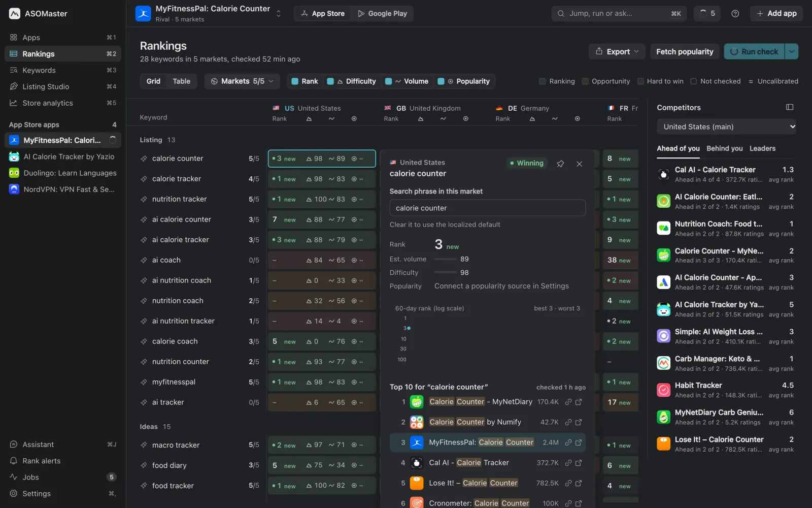Open the United States (main) market selector
Screen dimensions: 812x508
pyautogui.click(x=726, y=126)
